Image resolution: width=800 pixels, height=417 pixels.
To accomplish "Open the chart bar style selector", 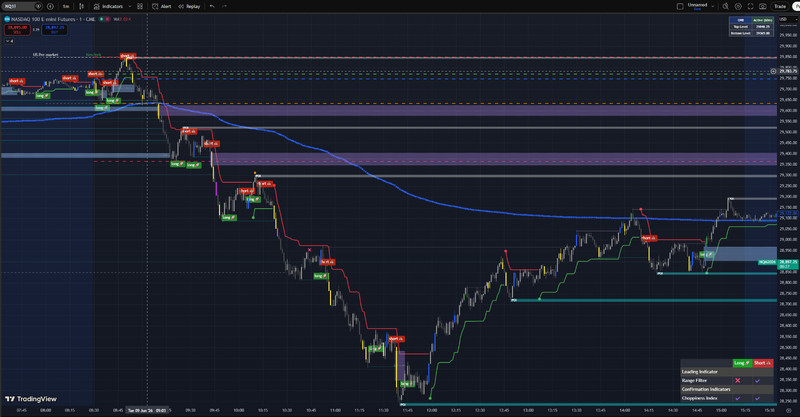I will click(81, 6).
